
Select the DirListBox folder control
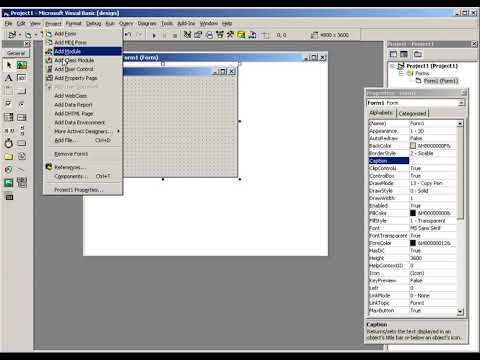[9, 156]
